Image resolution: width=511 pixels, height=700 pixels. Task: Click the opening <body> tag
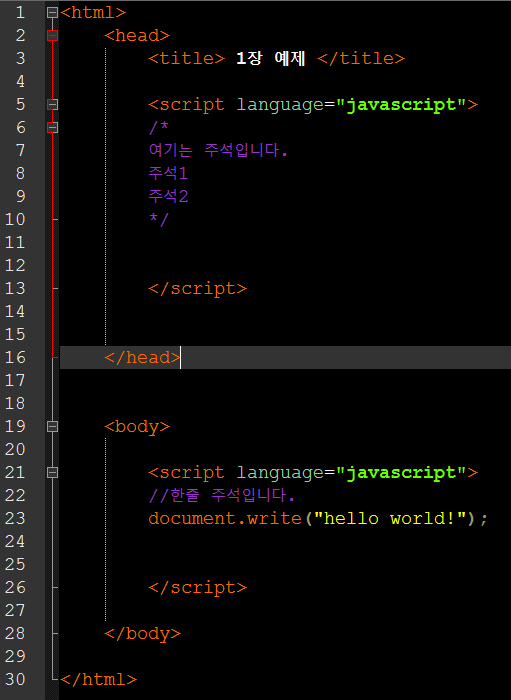(137, 427)
